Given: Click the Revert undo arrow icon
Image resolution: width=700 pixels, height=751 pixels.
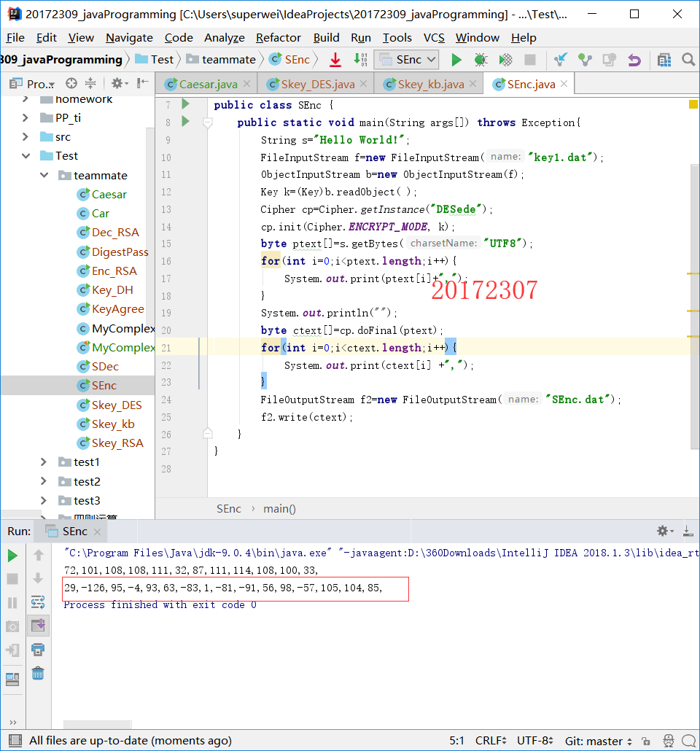Looking at the screenshot, I should (x=634, y=60).
